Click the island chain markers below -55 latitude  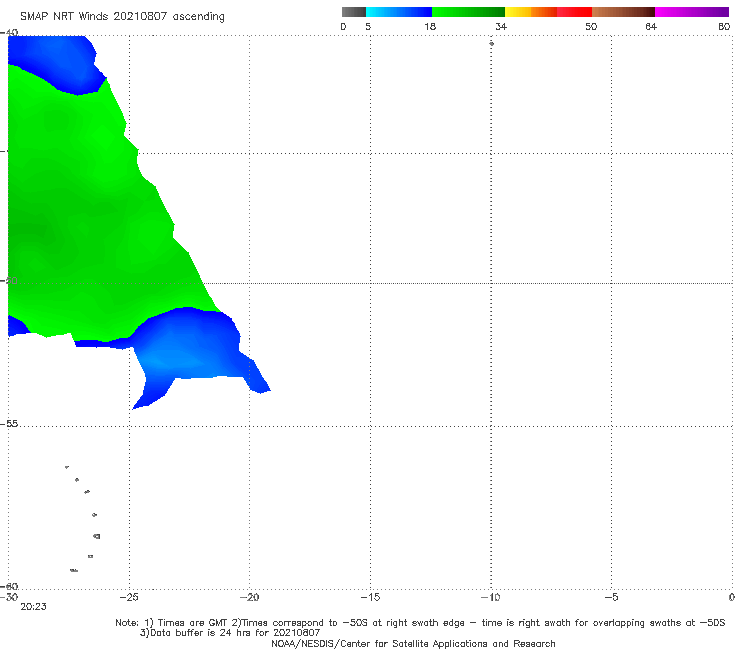tap(83, 519)
